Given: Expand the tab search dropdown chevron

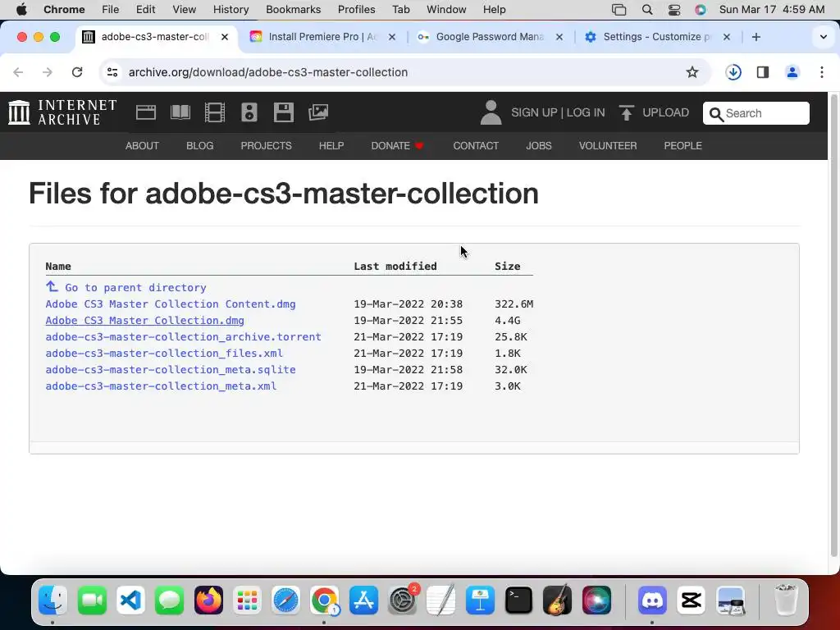Looking at the screenshot, I should click(824, 37).
